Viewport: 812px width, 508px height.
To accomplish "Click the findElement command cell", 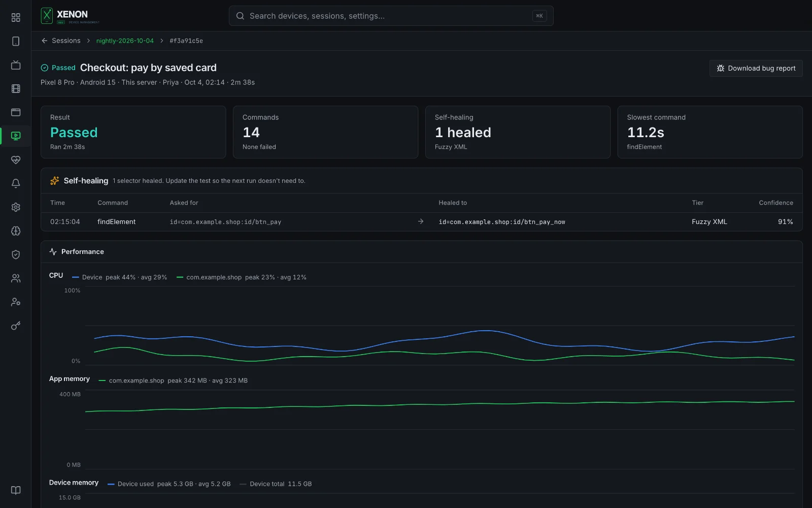I will coord(117,222).
